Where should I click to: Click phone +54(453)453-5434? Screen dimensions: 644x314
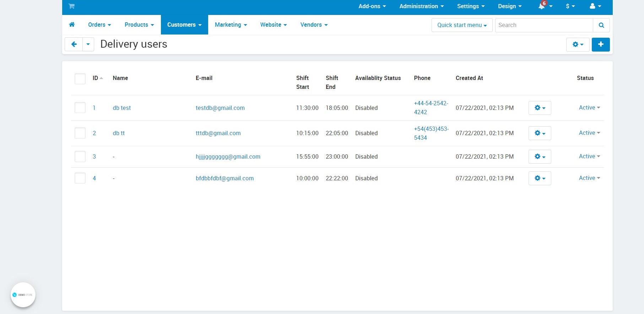[431, 133]
